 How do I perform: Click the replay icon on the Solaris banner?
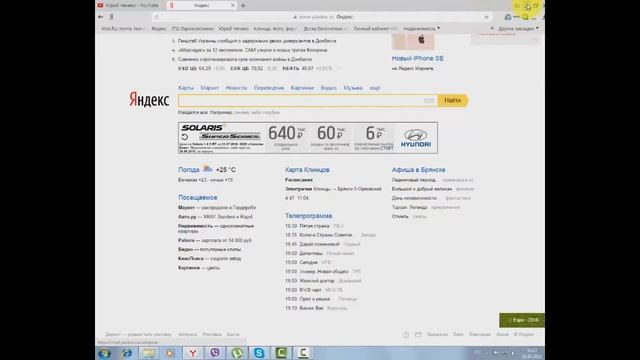pyautogui.click(x=185, y=137)
